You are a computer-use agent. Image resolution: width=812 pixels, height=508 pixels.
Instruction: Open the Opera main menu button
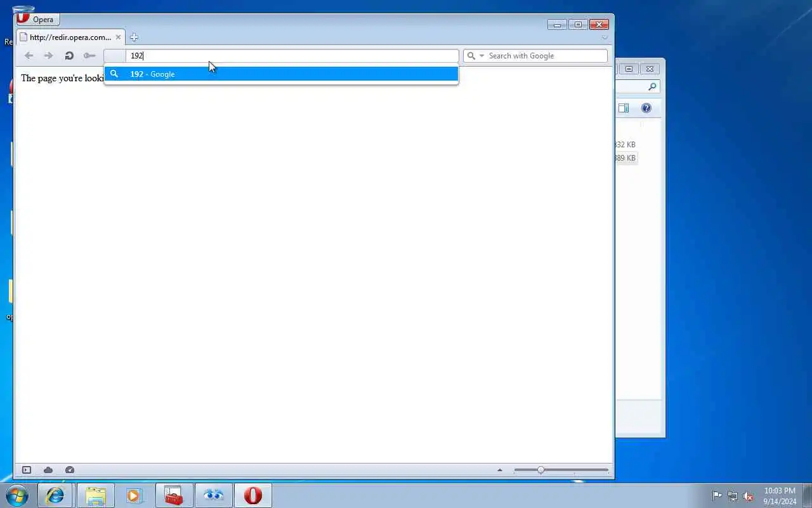coord(38,19)
